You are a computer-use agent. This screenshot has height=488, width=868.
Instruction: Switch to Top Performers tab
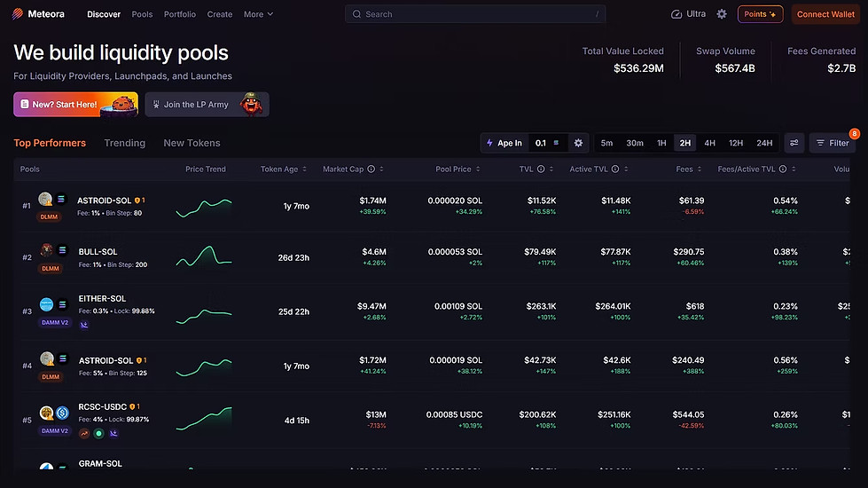pyautogui.click(x=50, y=143)
